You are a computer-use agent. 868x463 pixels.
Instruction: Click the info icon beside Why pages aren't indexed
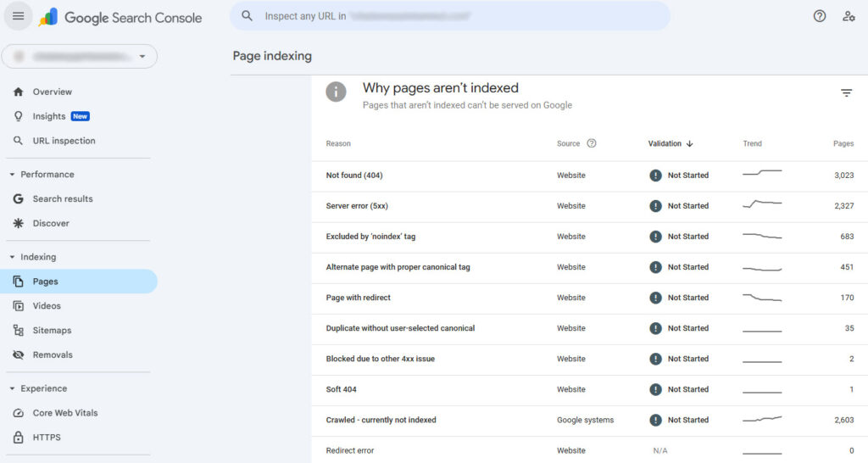(336, 92)
